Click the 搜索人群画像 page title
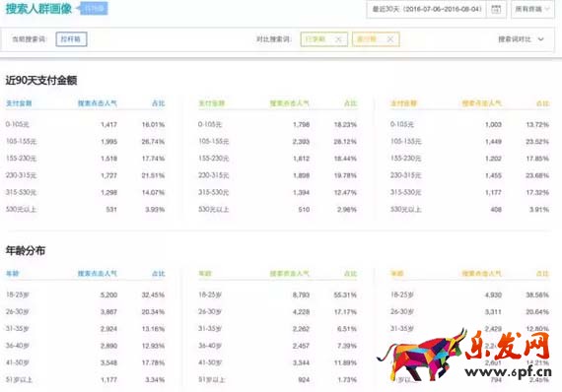The height and width of the screenshot is (392, 562). [38, 9]
